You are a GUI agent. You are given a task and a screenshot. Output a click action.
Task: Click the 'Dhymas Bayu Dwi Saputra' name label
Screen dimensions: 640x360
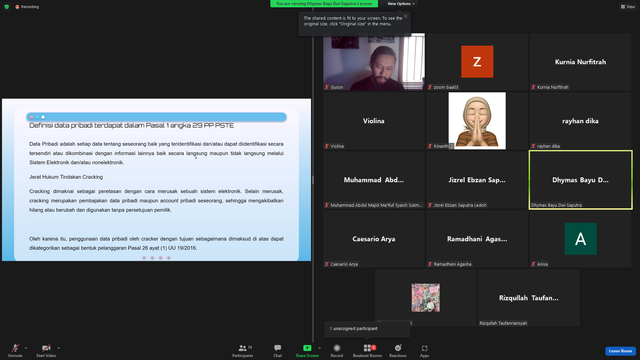[x=556, y=205]
